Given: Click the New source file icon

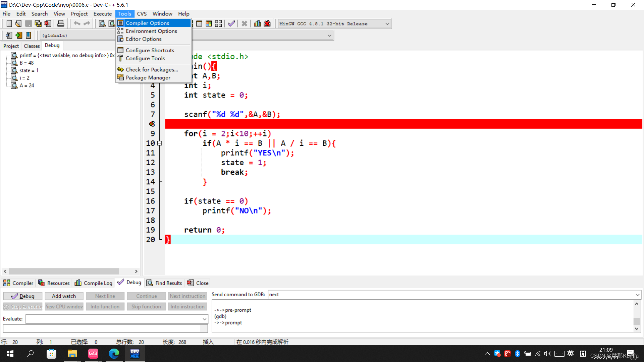Looking at the screenshot, I should 9,23.
